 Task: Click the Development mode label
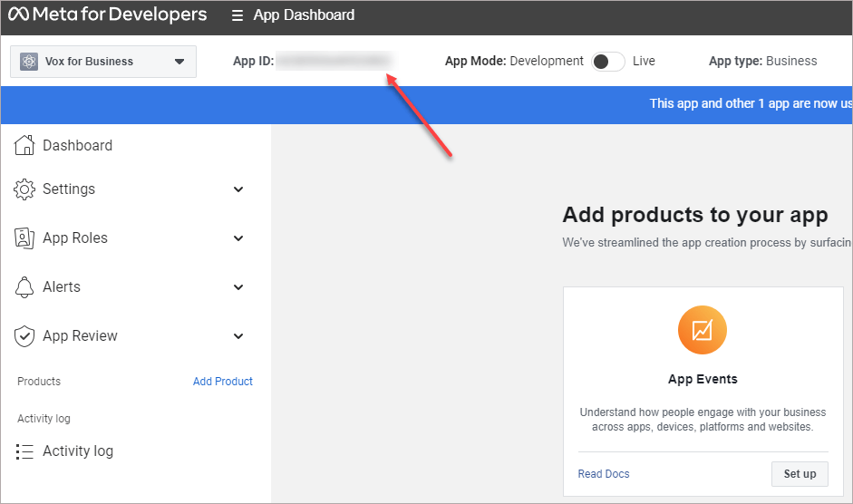pyautogui.click(x=547, y=61)
